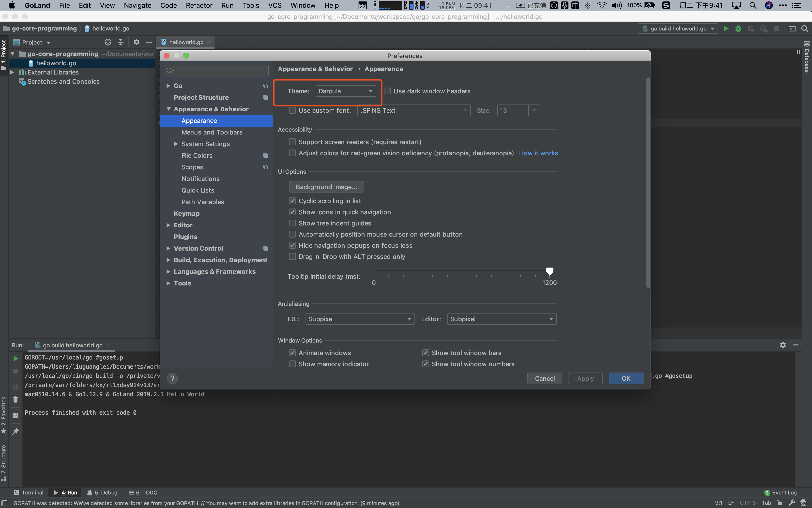The image size is (812, 508).
Task: Hide the Run panel with minus icon
Action: [796, 345]
